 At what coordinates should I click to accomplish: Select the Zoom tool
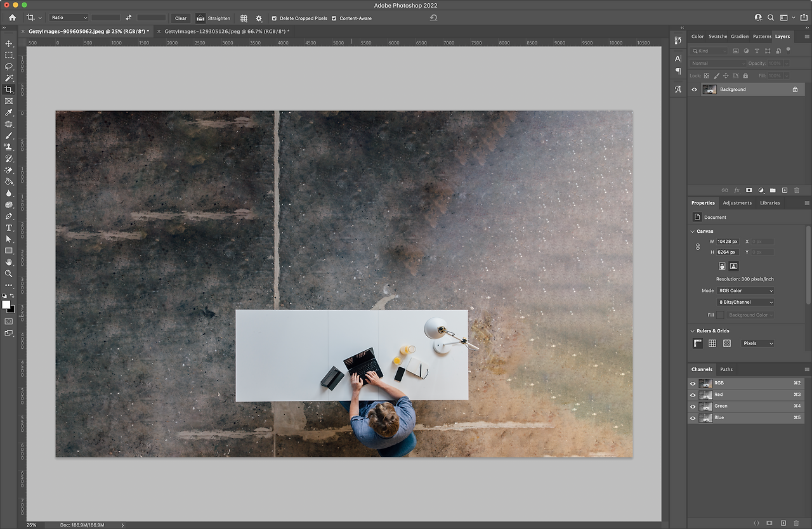[9, 273]
